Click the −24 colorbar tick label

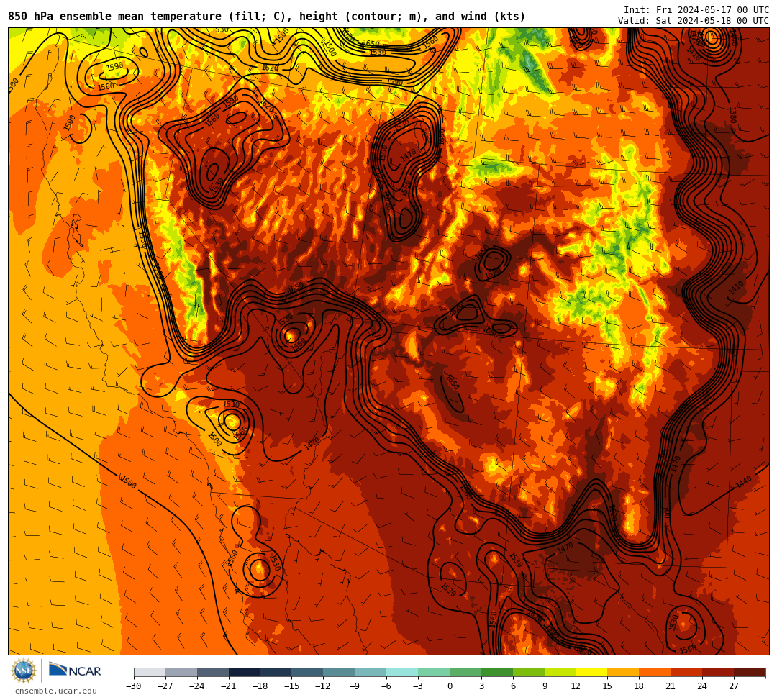(197, 686)
